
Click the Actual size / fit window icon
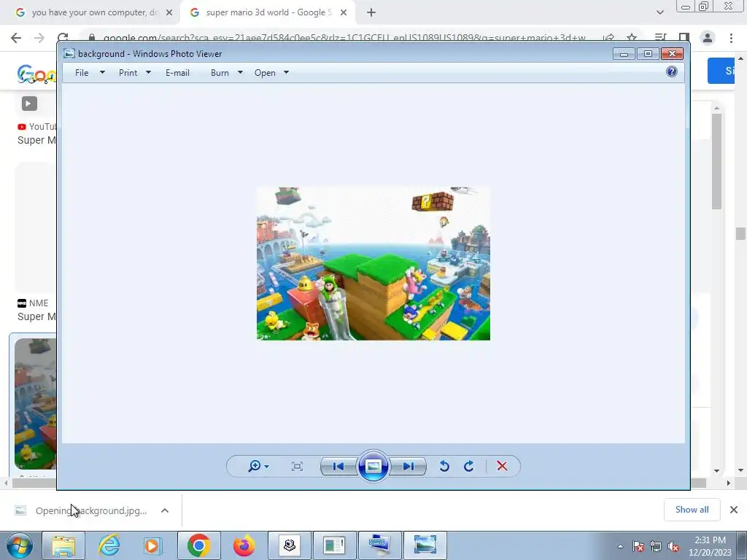297,466
